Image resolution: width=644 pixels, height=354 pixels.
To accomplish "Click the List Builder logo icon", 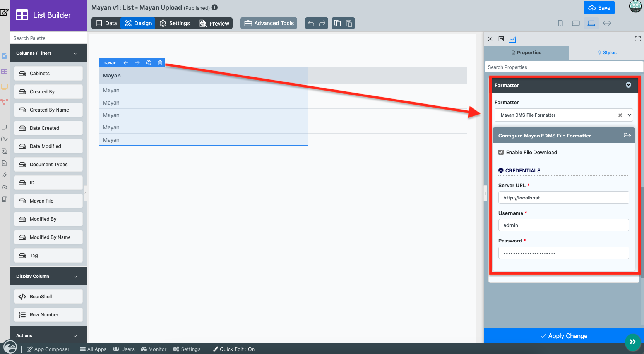I will click(x=22, y=15).
